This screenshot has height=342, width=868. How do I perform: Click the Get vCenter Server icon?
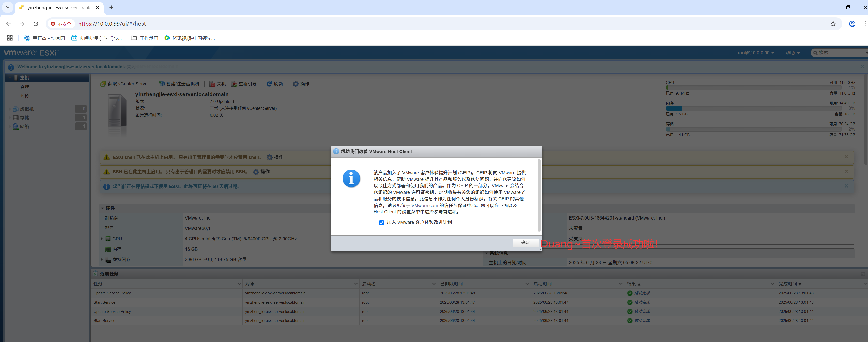point(103,84)
